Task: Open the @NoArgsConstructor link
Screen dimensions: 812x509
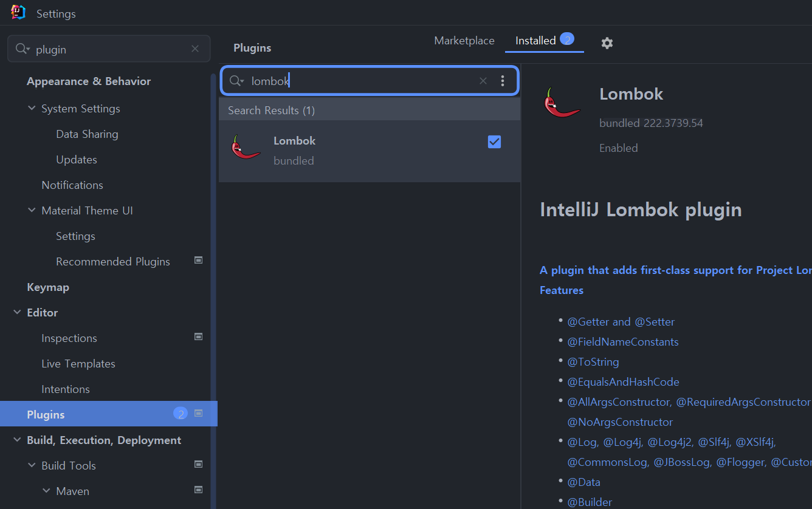Action: [x=620, y=422]
